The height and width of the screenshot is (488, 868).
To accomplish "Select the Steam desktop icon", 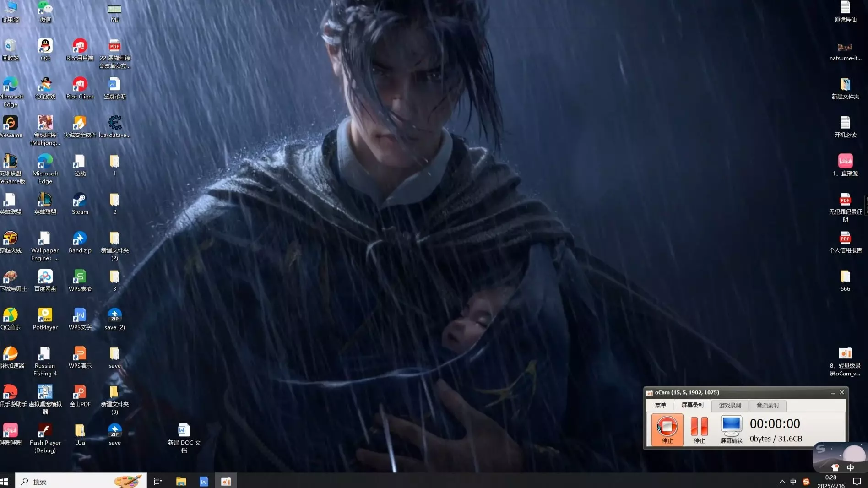I will click(80, 204).
